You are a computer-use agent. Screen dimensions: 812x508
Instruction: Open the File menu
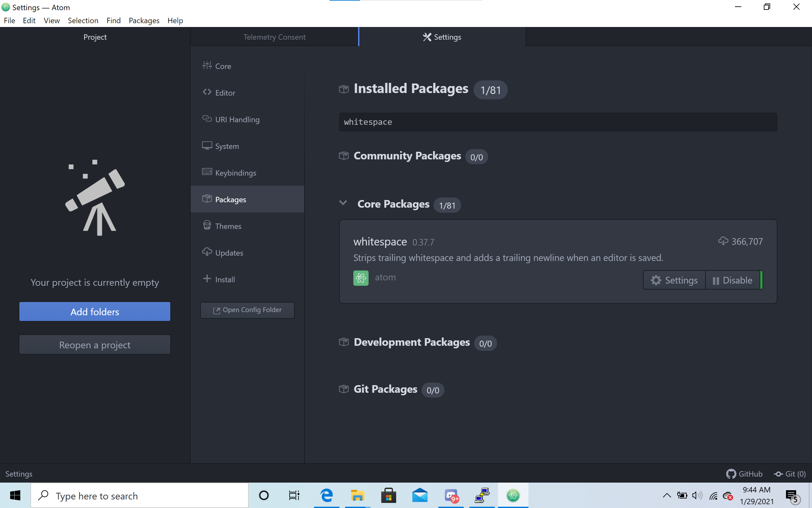(10, 21)
